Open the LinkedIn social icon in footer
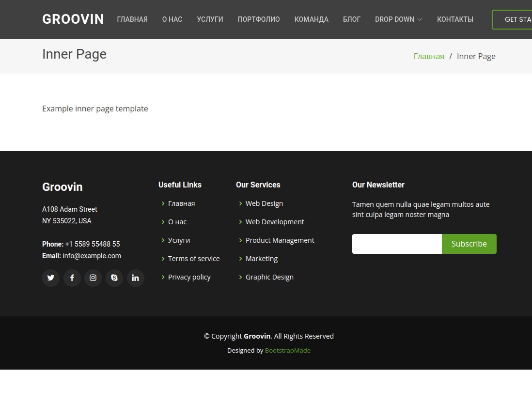Image resolution: width=532 pixels, height=404 pixels. tap(135, 278)
